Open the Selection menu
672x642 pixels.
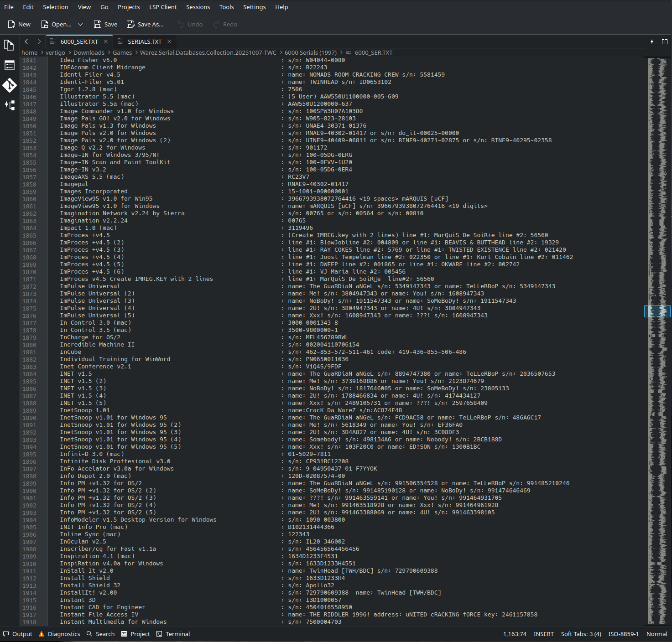point(56,7)
